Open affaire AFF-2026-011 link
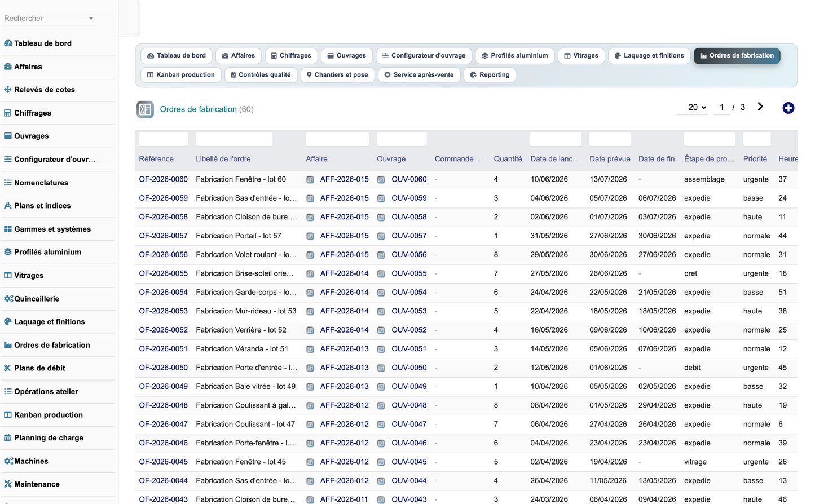The width and height of the screenshot is (815, 504). tap(344, 499)
